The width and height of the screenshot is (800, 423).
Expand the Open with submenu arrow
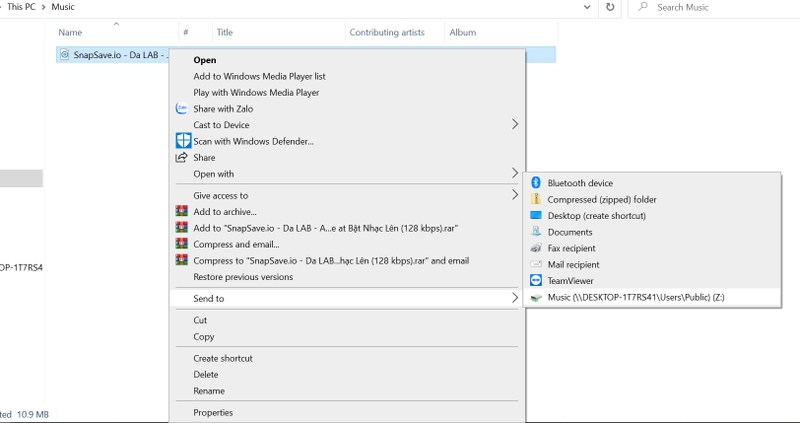515,174
